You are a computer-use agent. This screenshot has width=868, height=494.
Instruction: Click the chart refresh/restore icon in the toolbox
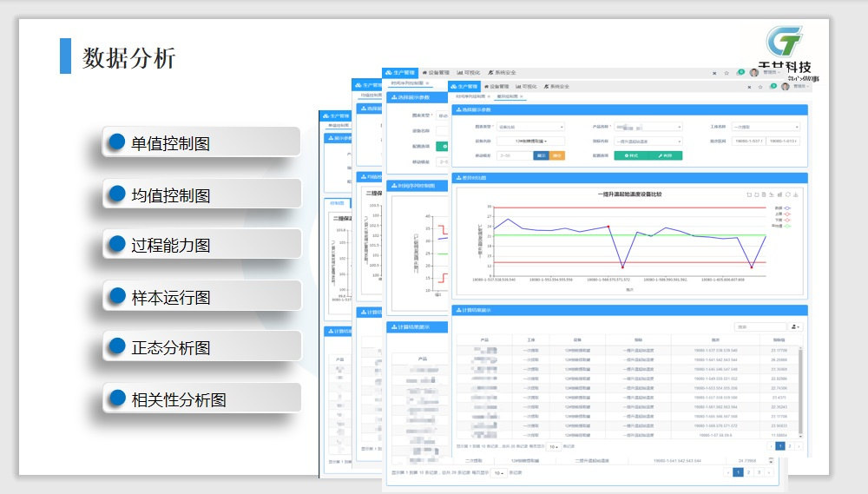pyautogui.click(x=787, y=194)
